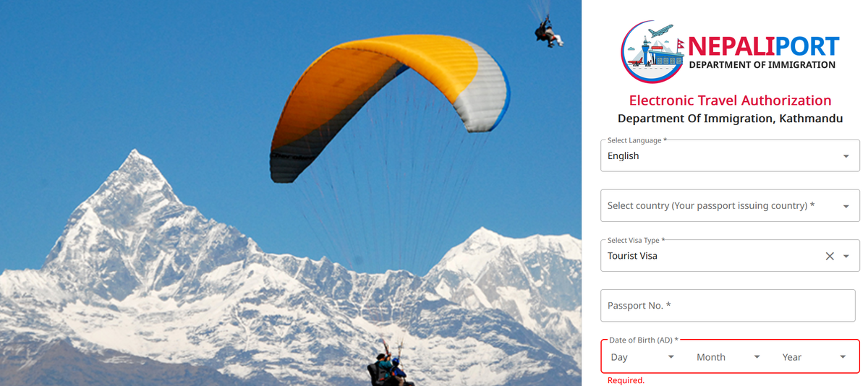This screenshot has width=868, height=386.
Task: Click the Nepaliport airport logo emblem
Action: coord(653,52)
